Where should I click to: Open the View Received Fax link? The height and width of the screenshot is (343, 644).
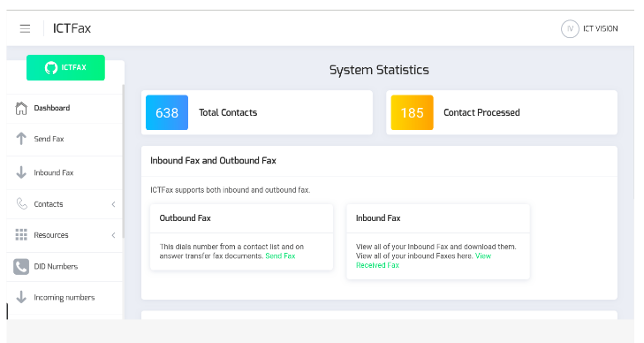[x=423, y=261]
